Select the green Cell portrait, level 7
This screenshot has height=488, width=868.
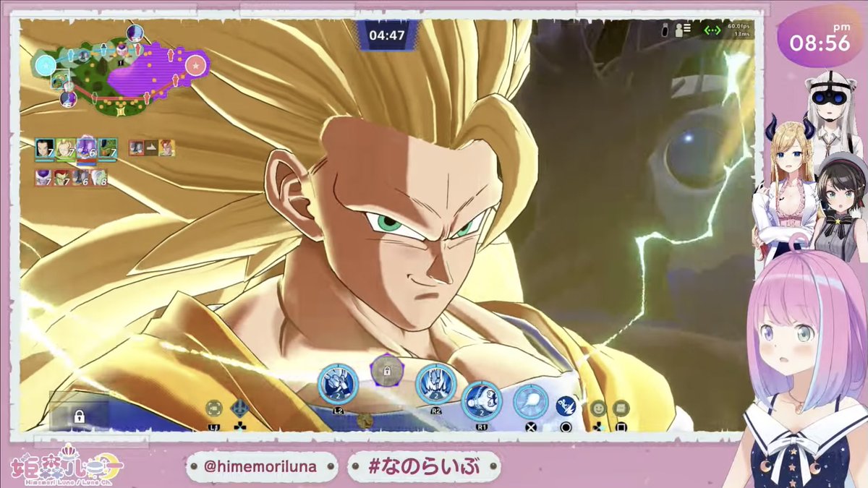(107, 147)
